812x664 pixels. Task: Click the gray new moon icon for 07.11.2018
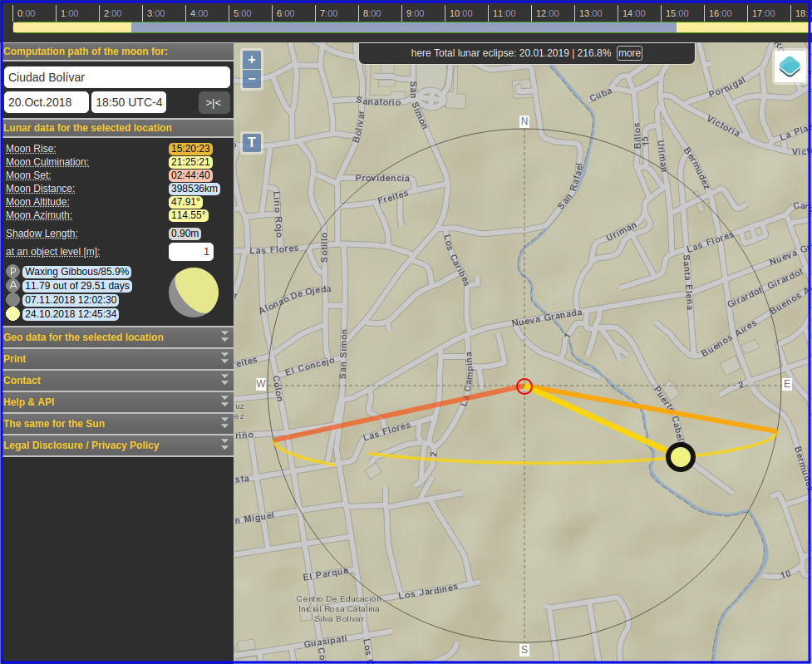point(12,300)
